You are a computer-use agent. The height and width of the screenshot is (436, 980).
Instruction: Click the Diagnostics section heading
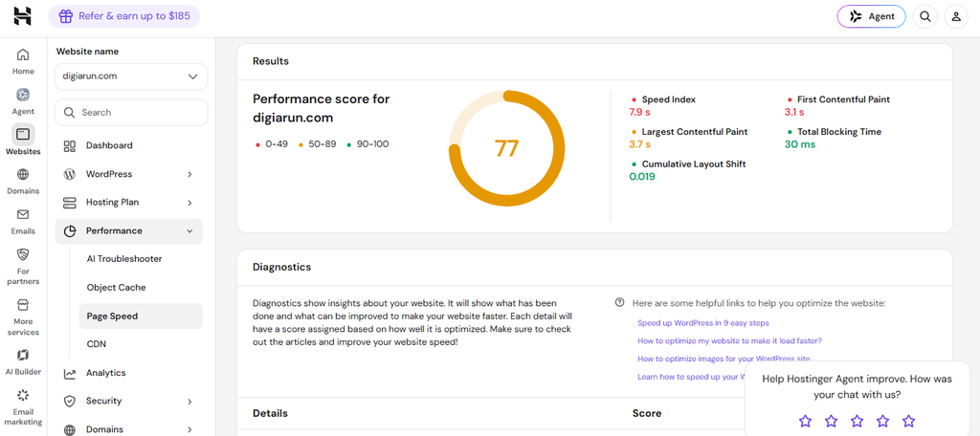point(282,267)
